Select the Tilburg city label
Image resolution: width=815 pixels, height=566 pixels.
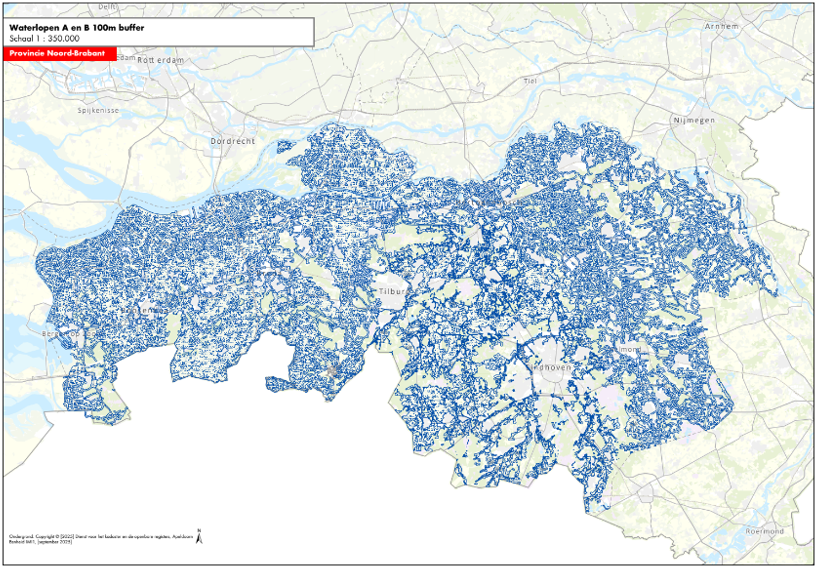[x=391, y=292]
